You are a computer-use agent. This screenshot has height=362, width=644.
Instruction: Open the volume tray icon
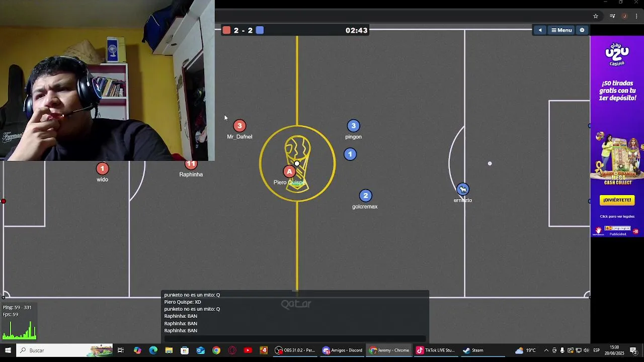586,350
